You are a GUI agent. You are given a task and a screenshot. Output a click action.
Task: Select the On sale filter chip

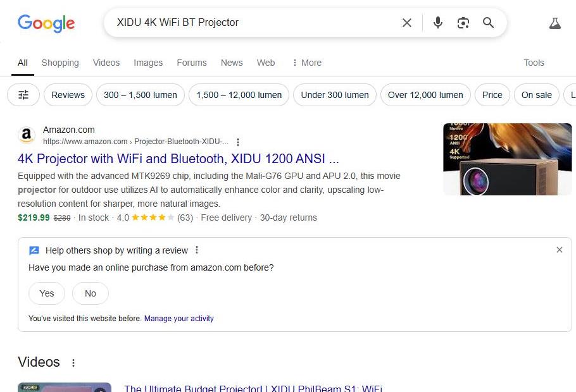(537, 95)
